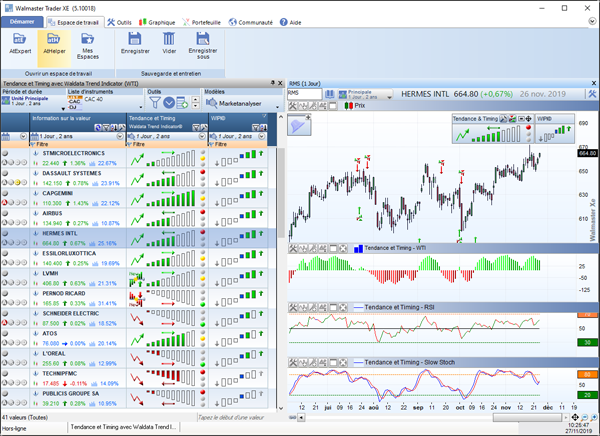Expand the Période et durée dropdown
Viewport: 600px width, 436px height.
63,109
